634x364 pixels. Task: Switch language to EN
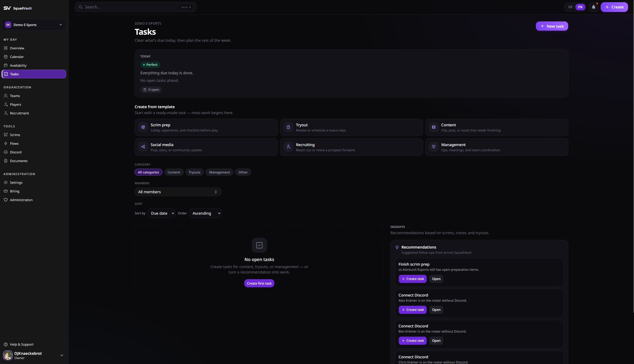point(580,7)
